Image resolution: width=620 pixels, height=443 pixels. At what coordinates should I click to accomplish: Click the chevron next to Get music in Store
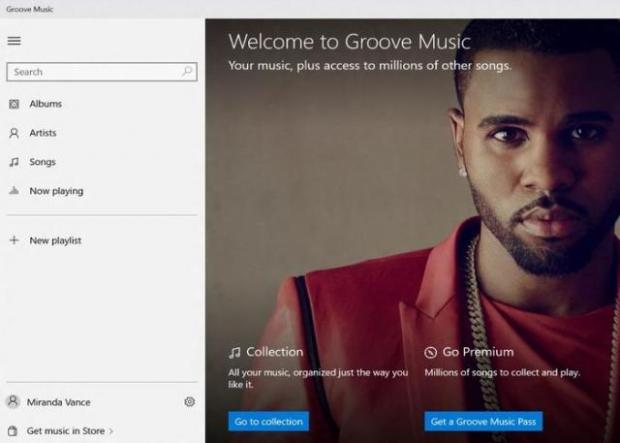tap(111, 431)
